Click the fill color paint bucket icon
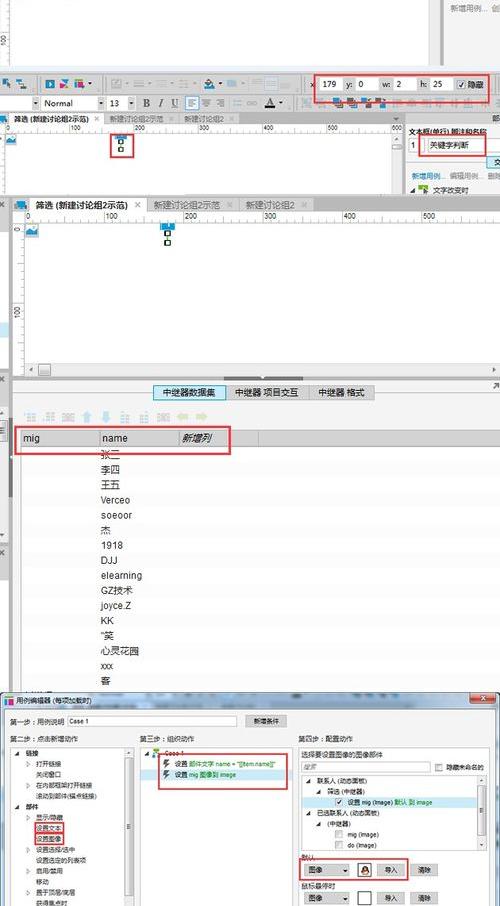 [x=209, y=84]
